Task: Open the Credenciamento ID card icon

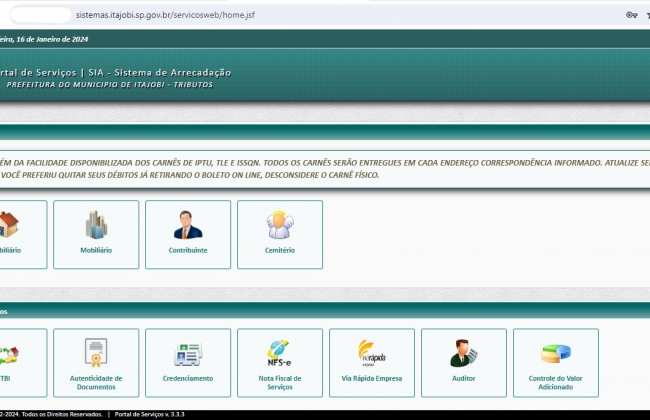Action: pos(188,354)
